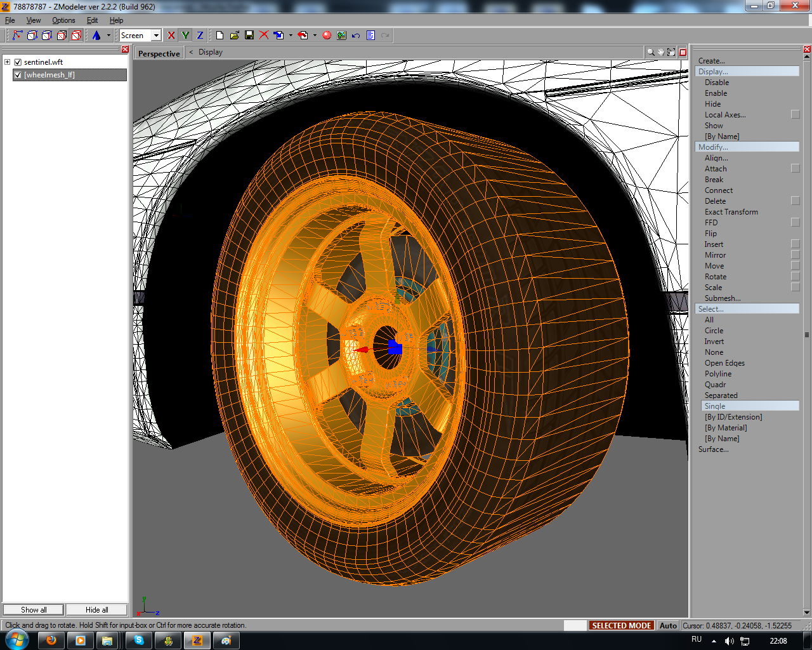Open the View menu

[x=34, y=20]
